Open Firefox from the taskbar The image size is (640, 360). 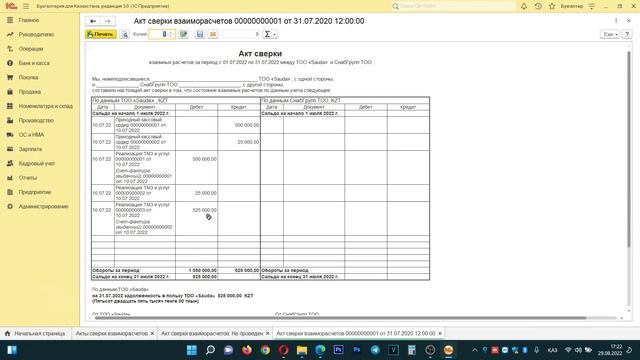247,350
